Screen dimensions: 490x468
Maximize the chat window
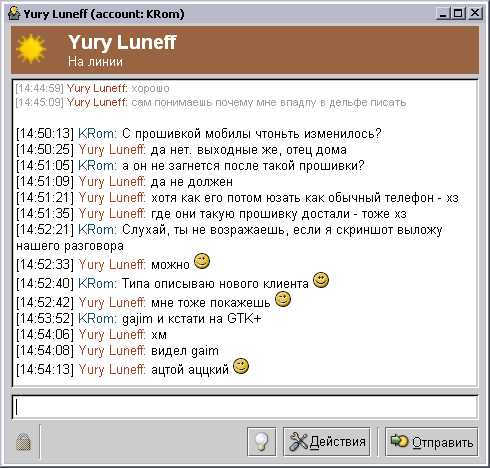tap(459, 14)
